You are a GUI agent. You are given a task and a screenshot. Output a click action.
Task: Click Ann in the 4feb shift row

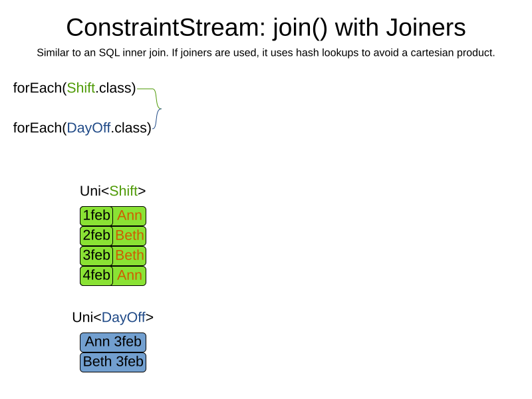pyautogui.click(x=130, y=275)
